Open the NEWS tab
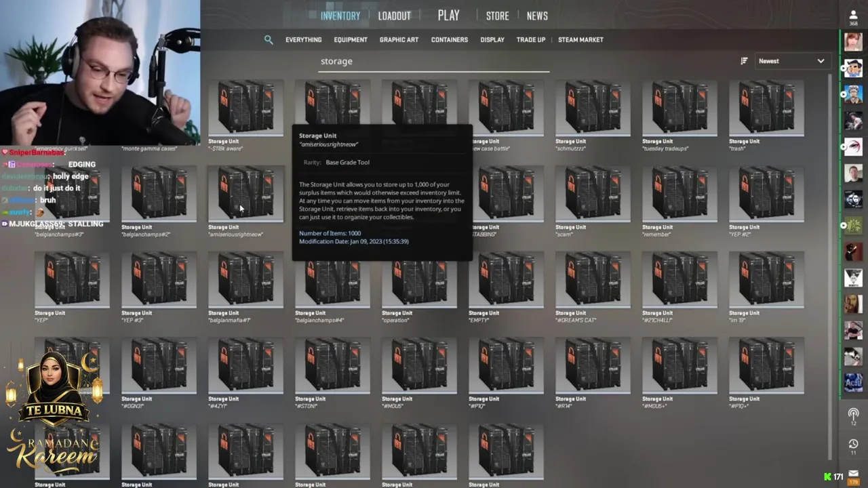This screenshot has height=488, width=868. [x=537, y=16]
